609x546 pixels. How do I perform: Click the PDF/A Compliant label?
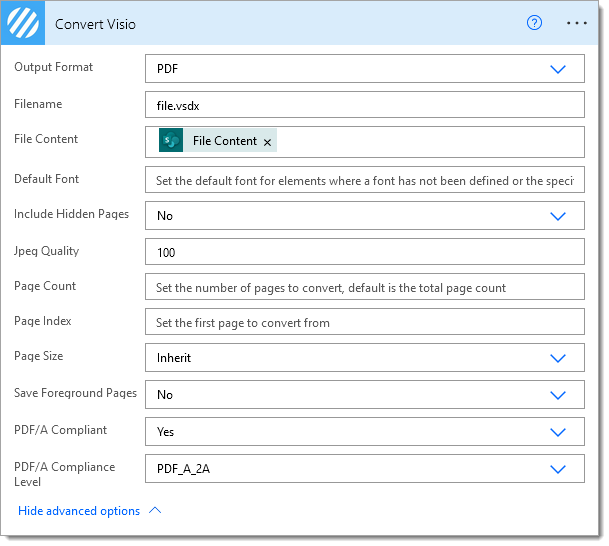click(x=60, y=430)
